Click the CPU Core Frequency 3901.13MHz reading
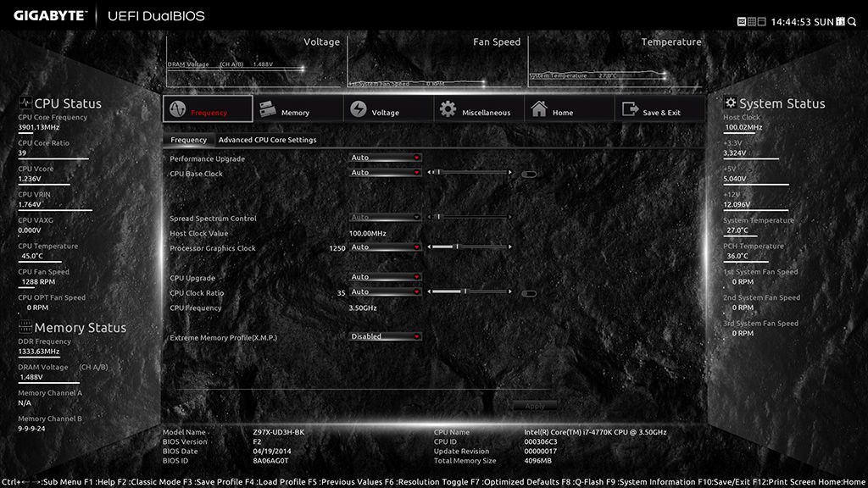The width and height of the screenshot is (868, 488). pyautogui.click(x=39, y=127)
